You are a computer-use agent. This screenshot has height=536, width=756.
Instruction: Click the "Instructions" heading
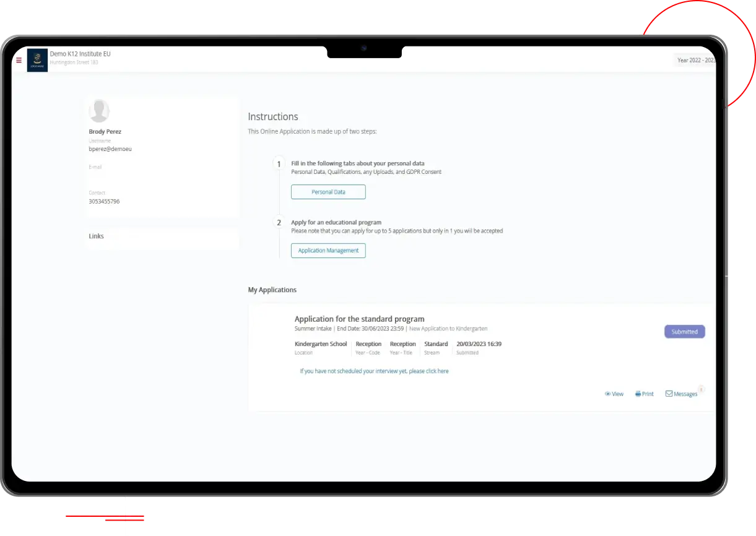273,116
